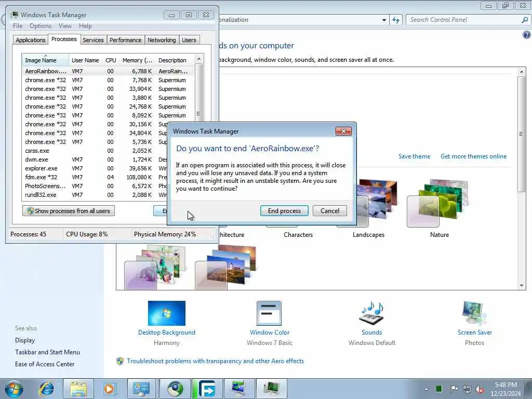
Task: Open the Task Manager taskbar button
Action: [271, 389]
